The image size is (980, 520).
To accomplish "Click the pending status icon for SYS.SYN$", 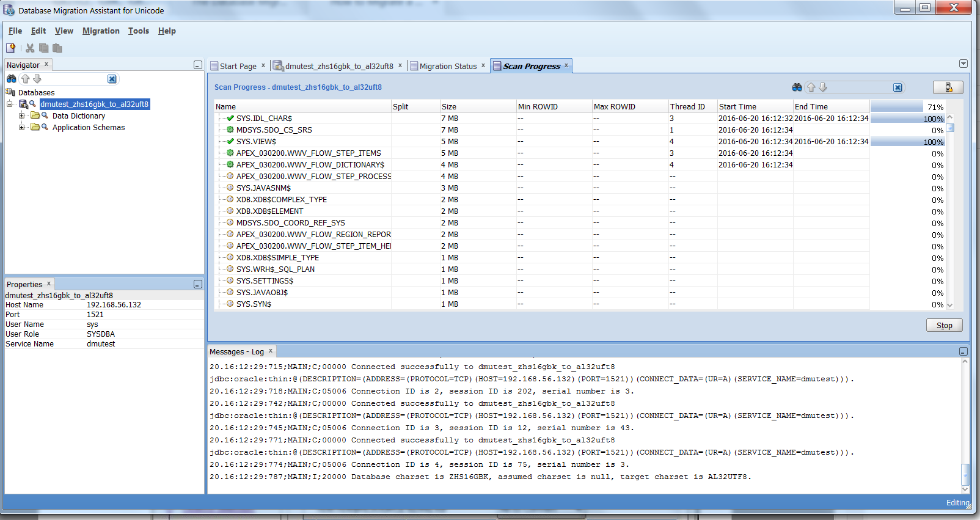I will [x=230, y=304].
